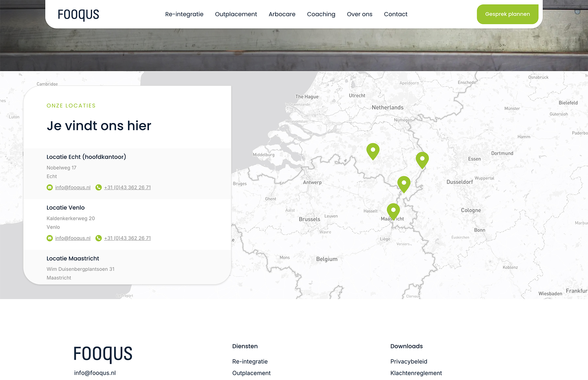Open the Klachtenreglement download link
The height and width of the screenshot is (380, 588).
tap(416, 373)
